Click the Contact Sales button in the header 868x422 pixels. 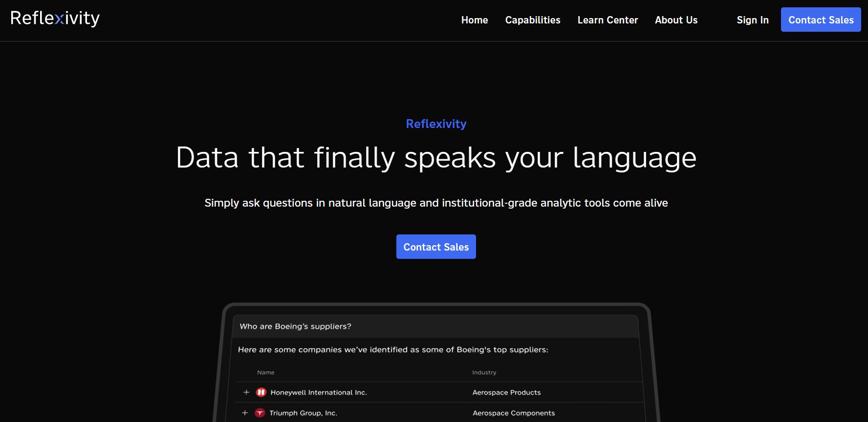point(821,20)
